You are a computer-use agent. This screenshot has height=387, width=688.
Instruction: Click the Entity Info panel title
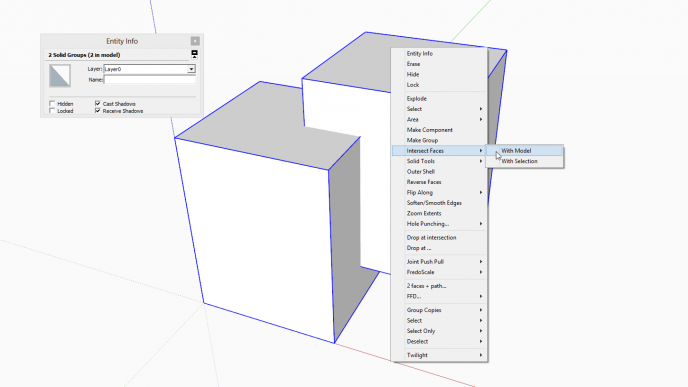122,41
